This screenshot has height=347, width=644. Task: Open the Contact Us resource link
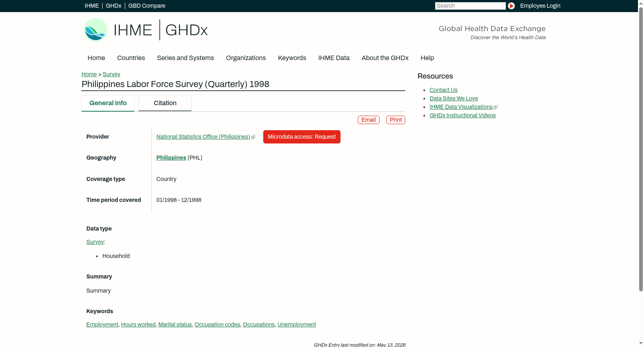[444, 90]
